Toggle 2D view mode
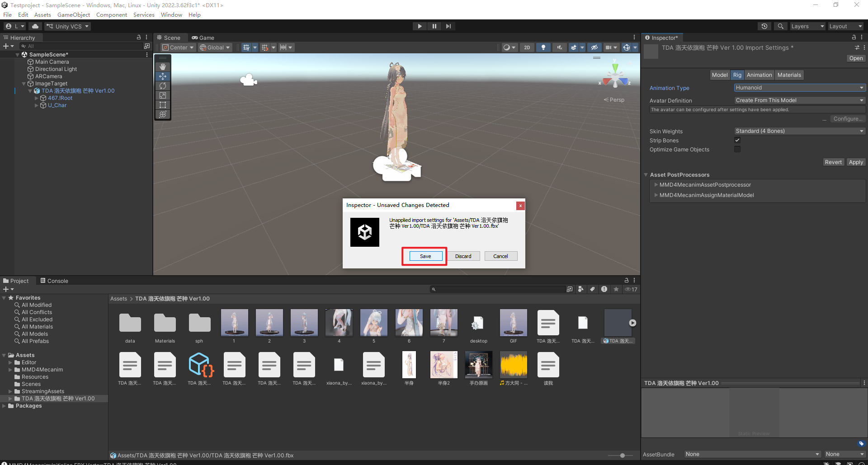 click(527, 47)
